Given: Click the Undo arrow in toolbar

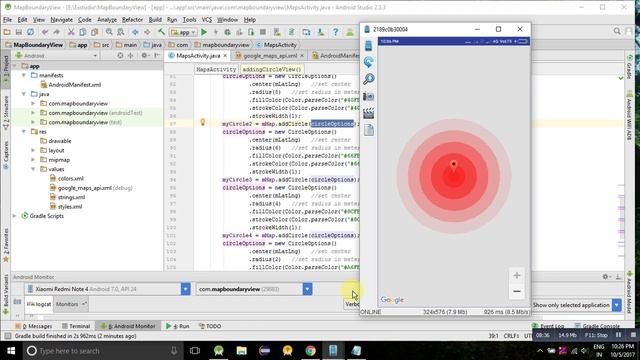Looking at the screenshot, I should [x=45, y=32].
